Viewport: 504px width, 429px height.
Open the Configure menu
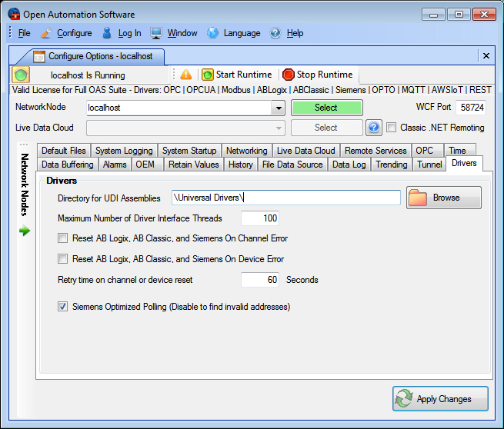pyautogui.click(x=74, y=33)
